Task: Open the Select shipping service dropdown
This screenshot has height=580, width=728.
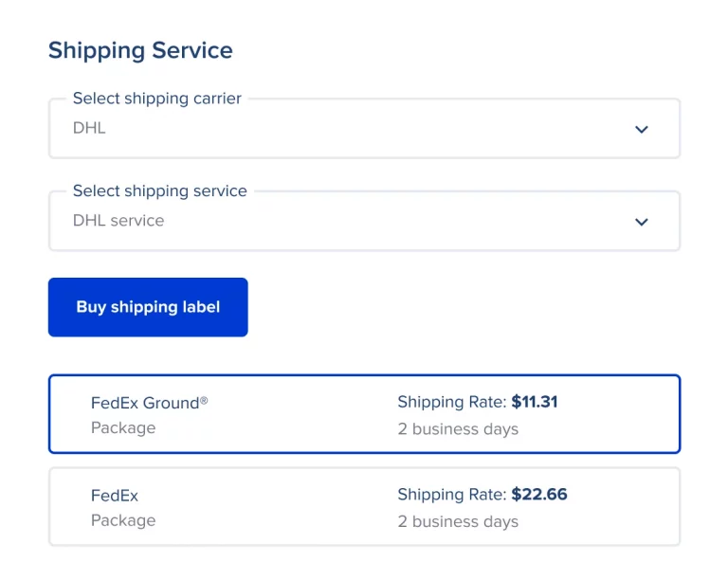Action: point(364,222)
